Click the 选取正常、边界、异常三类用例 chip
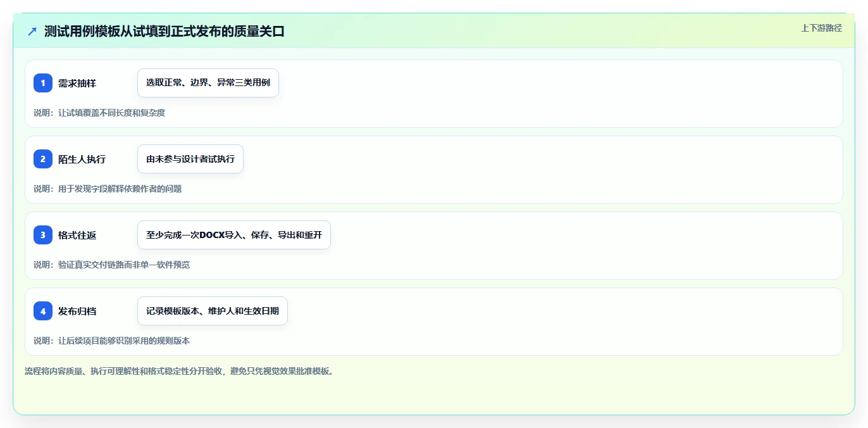Viewport: 868px width, 428px height. (208, 83)
